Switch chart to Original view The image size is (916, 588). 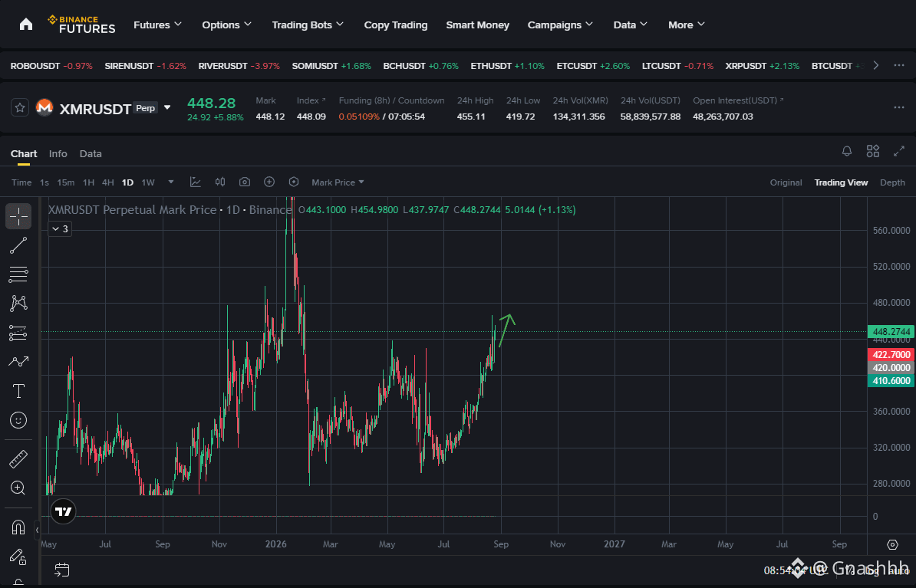pyautogui.click(x=786, y=182)
